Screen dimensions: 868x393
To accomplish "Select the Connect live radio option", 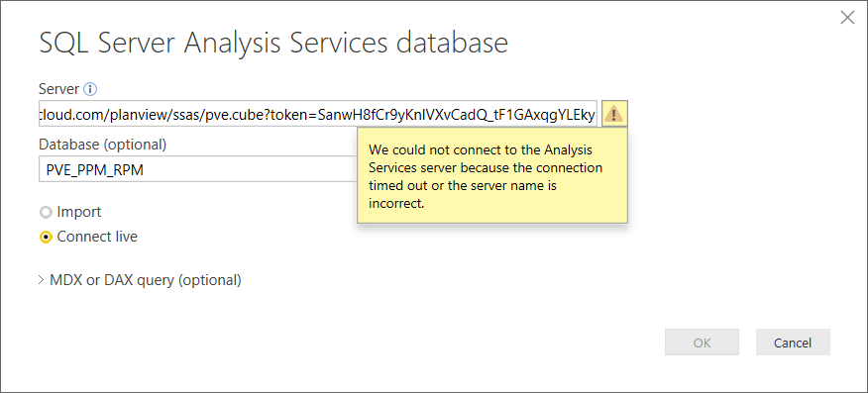I will pyautogui.click(x=88, y=237).
